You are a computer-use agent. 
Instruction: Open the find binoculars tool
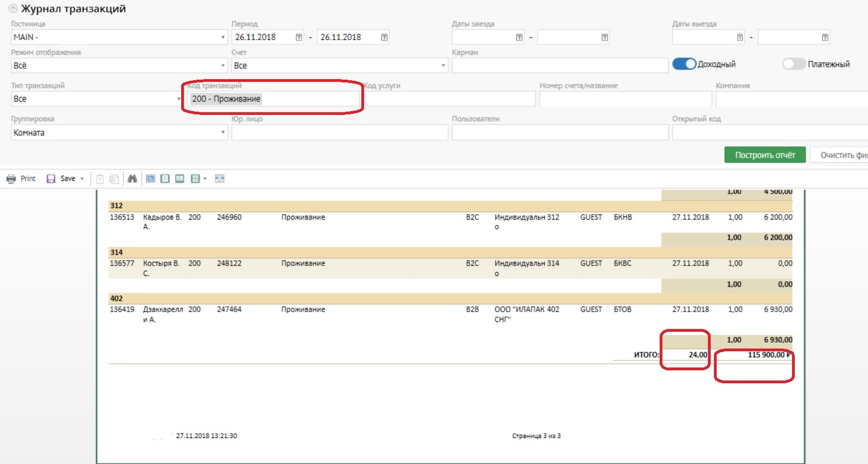[x=132, y=179]
